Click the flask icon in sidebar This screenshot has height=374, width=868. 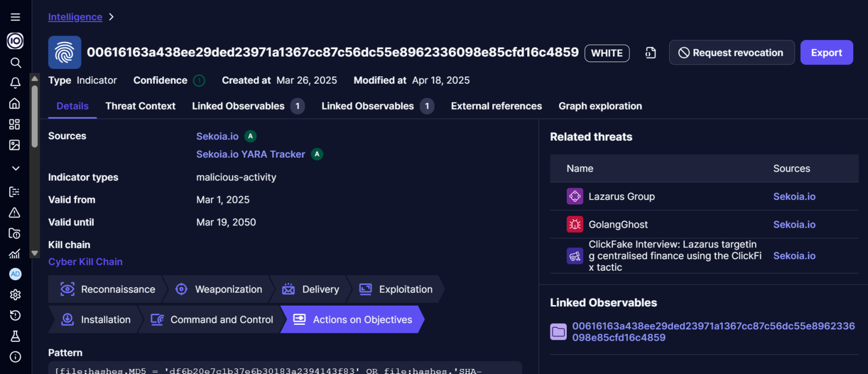click(x=15, y=336)
